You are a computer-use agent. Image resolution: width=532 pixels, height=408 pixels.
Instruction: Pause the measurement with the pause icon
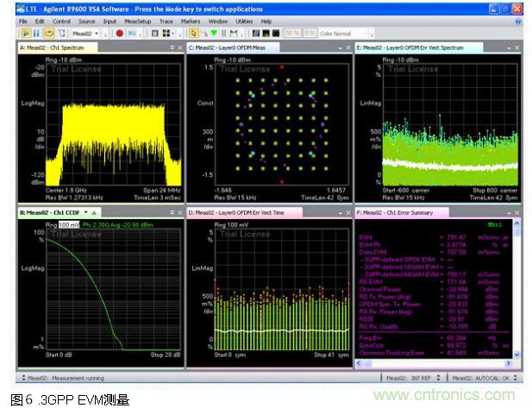(x=35, y=33)
